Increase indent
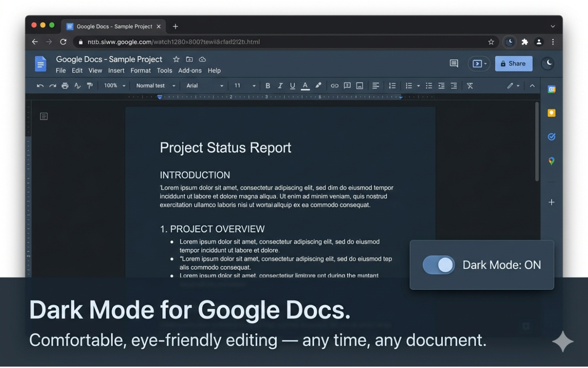The image size is (588, 368). 454,86
